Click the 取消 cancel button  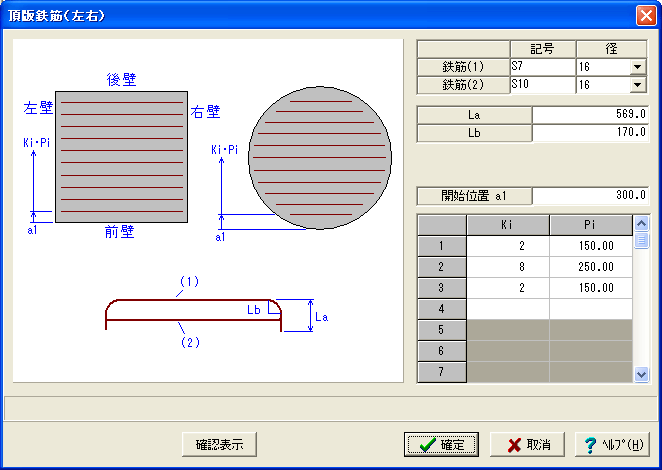(x=527, y=444)
